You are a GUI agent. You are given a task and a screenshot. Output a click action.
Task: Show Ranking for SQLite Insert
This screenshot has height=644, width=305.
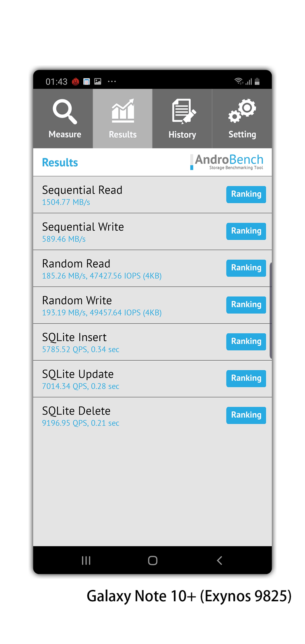pyautogui.click(x=246, y=342)
